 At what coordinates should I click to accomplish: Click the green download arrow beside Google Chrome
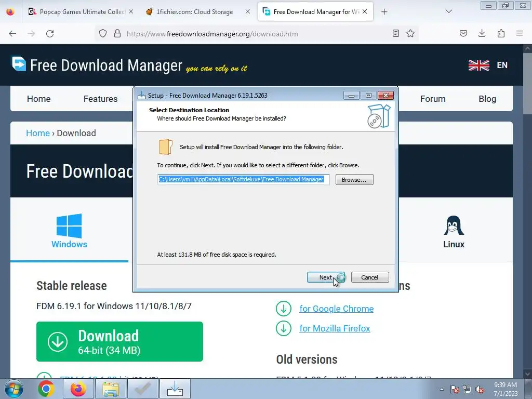(x=284, y=309)
